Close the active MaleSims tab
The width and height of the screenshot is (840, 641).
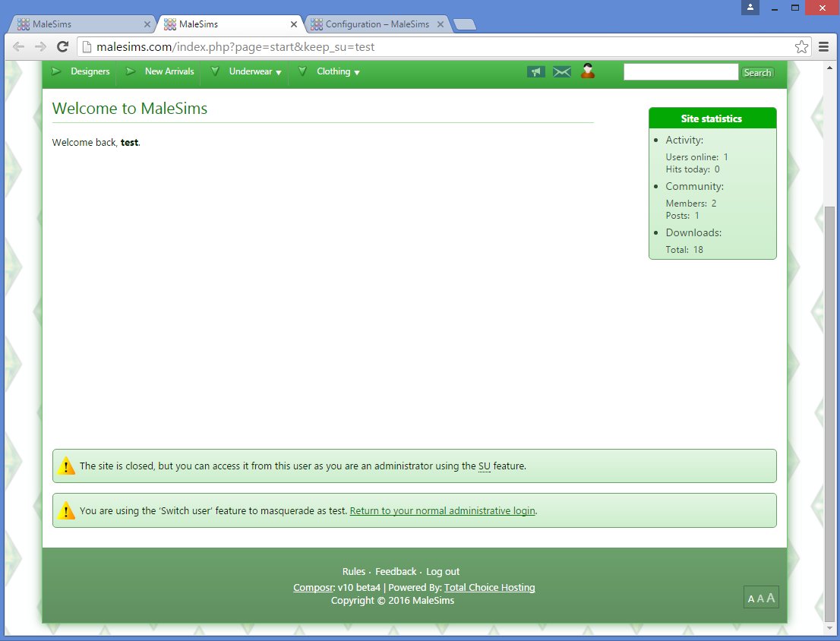(x=294, y=24)
